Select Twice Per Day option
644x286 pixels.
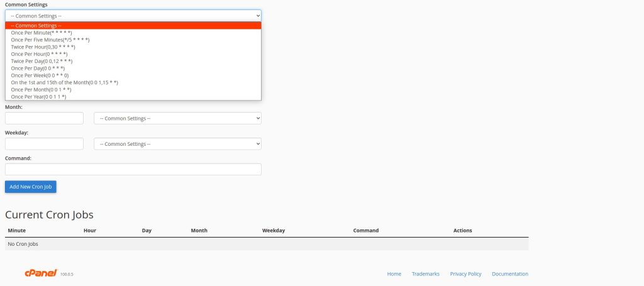point(42,61)
